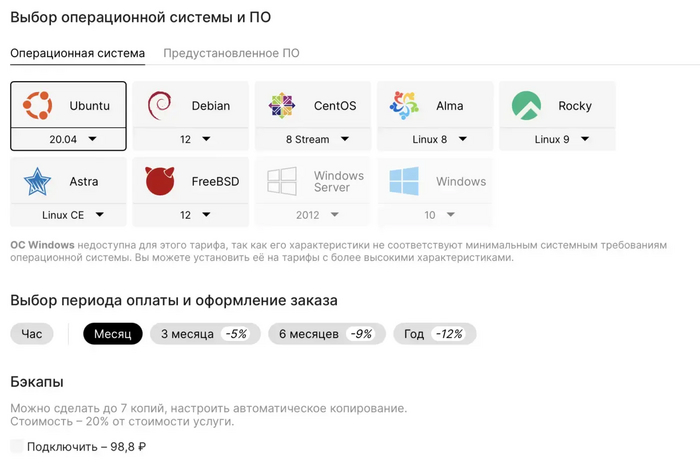The width and height of the screenshot is (700, 465).
Task: Click the Ubuntu name label
Action: pos(90,106)
